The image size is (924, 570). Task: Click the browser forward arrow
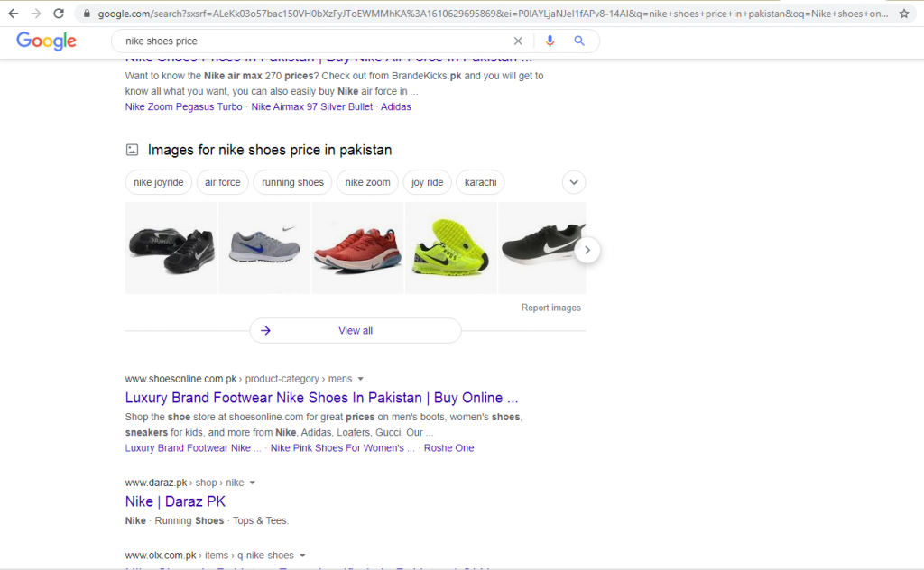point(36,13)
